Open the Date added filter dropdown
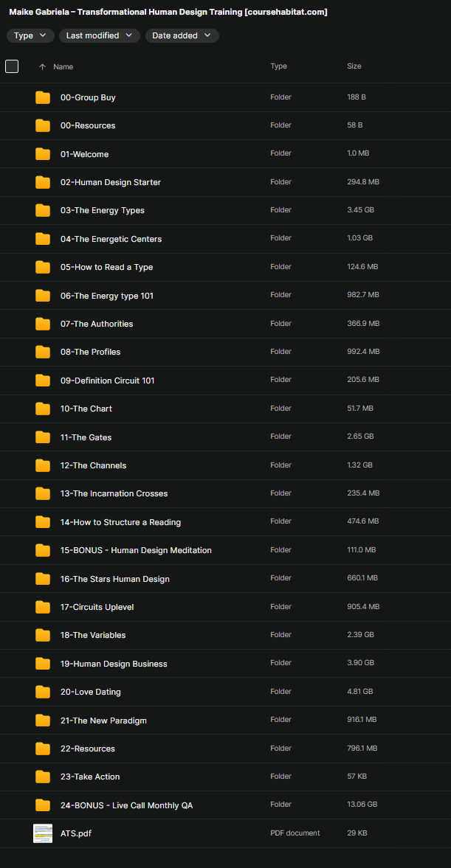The width and height of the screenshot is (451, 868). pyautogui.click(x=182, y=35)
